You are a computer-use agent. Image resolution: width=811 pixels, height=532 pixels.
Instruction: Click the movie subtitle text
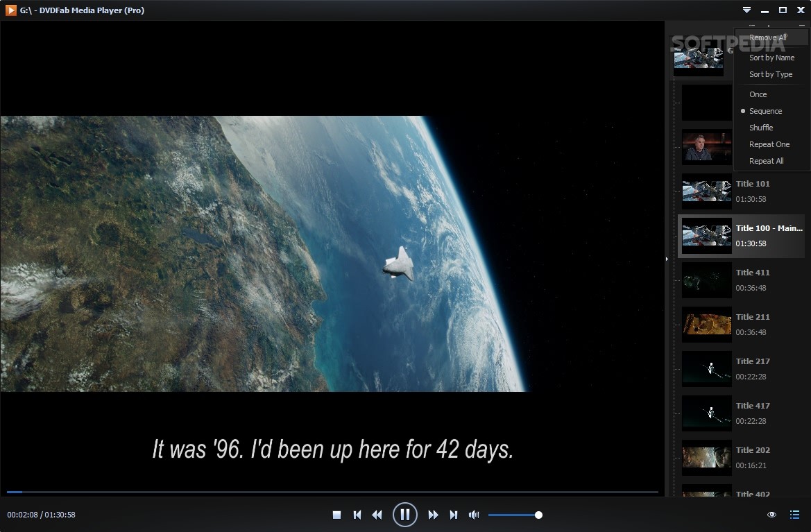point(332,449)
